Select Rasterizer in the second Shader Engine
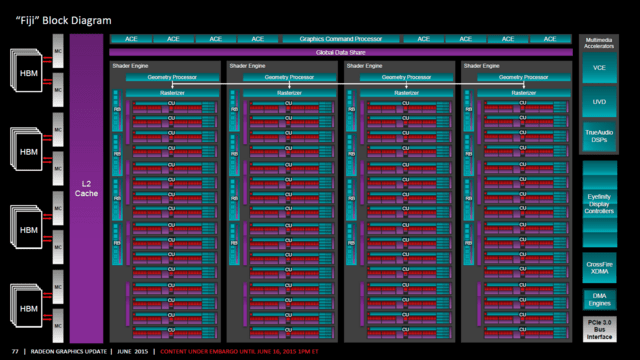640x360 pixels. pos(289,93)
